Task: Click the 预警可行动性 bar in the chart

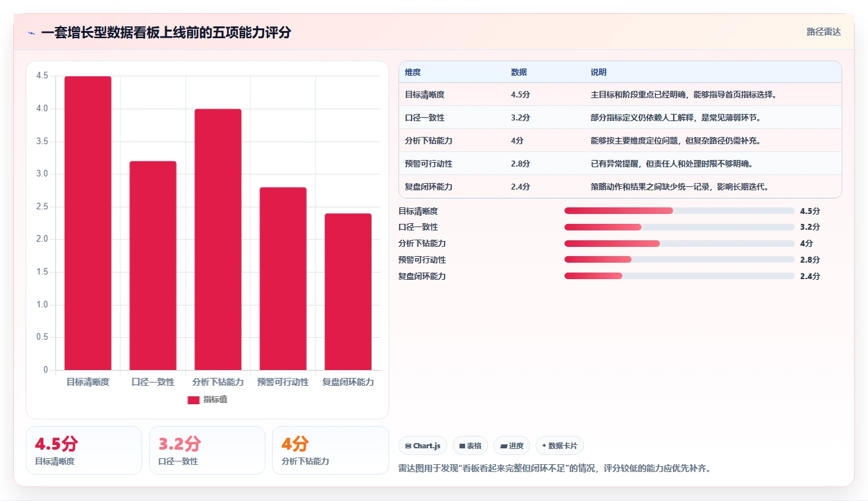Action: [x=283, y=278]
